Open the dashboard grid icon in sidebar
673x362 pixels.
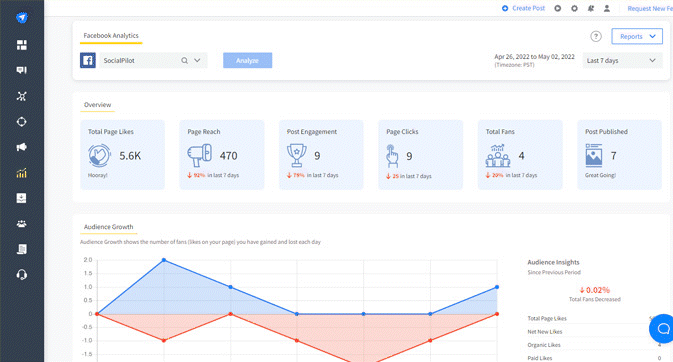21,45
